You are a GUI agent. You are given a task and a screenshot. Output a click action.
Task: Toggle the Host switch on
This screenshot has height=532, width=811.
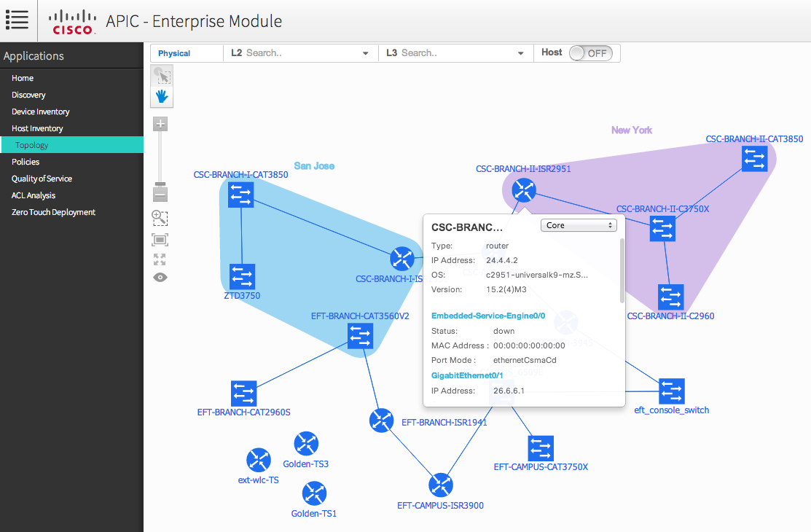[x=591, y=53]
